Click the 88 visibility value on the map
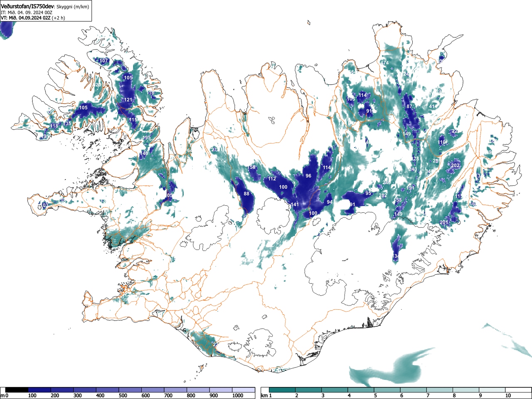This screenshot has width=532, height=399. [x=246, y=194]
